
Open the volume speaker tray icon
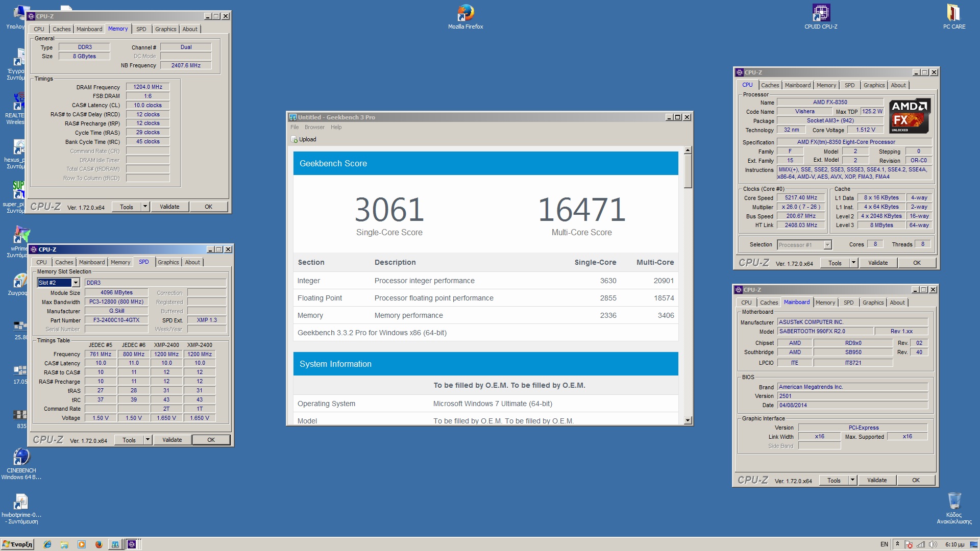click(x=933, y=544)
